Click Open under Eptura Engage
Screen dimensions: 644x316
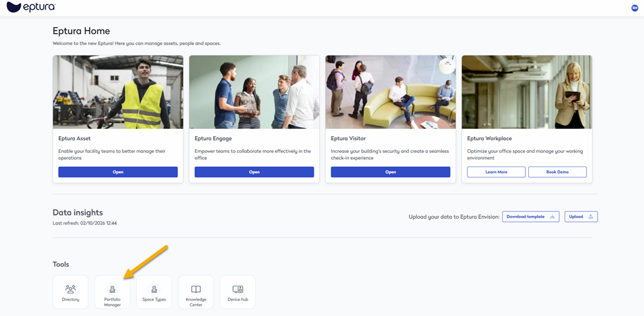tap(254, 172)
